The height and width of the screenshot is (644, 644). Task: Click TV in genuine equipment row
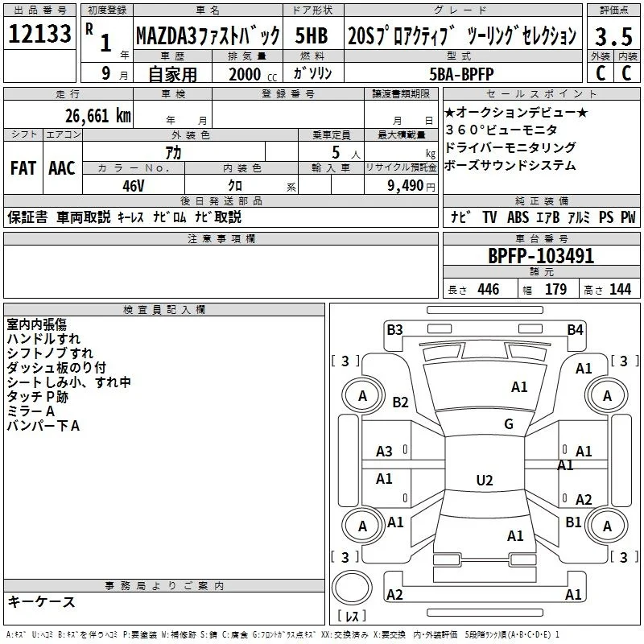(x=489, y=217)
